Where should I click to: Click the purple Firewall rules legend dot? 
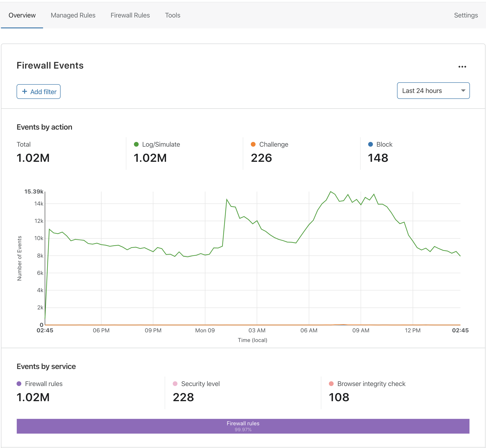[19, 383]
